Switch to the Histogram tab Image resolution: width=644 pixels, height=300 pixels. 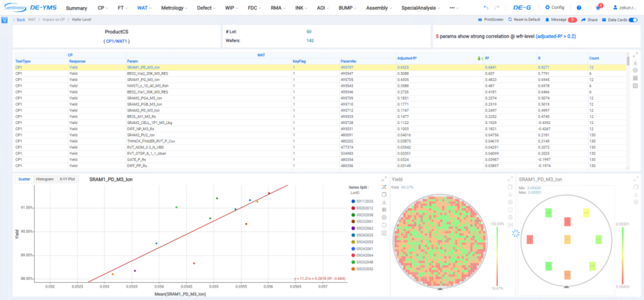tap(45, 179)
